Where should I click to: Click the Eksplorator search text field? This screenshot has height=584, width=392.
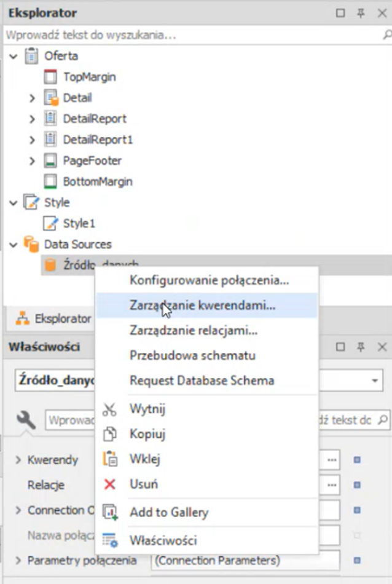point(184,36)
